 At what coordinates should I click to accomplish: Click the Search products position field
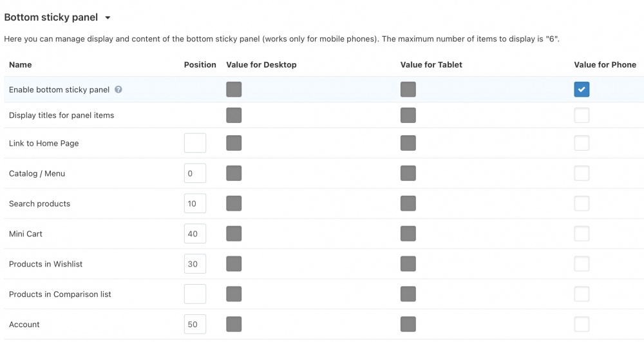(x=195, y=204)
